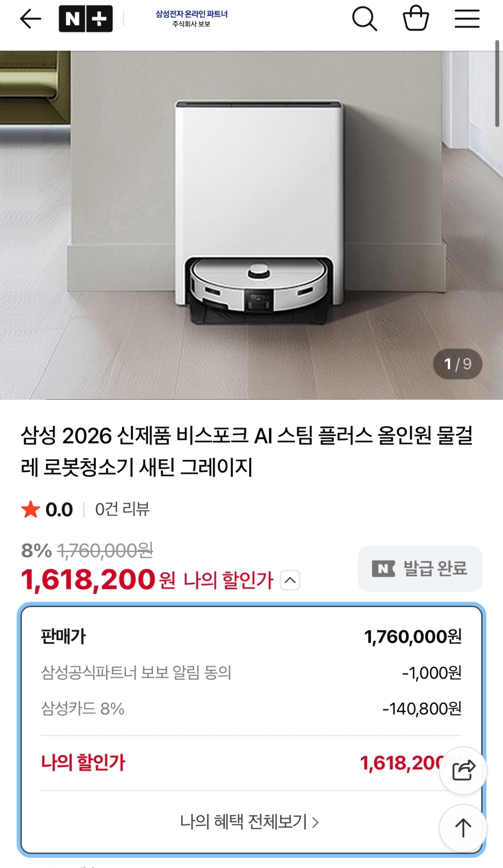
Task: Tap the 발급 완료 coupon button
Action: point(420,568)
